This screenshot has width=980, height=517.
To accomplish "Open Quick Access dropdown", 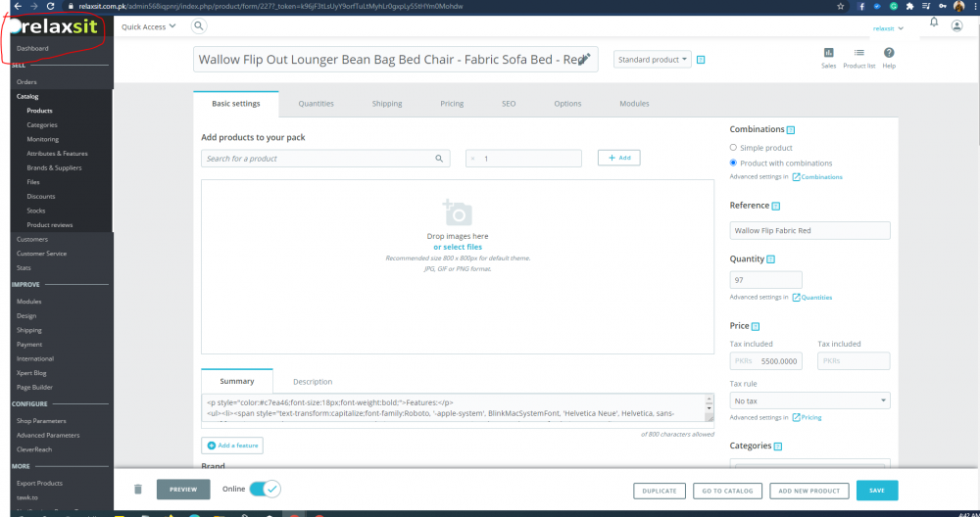I will pyautogui.click(x=149, y=26).
